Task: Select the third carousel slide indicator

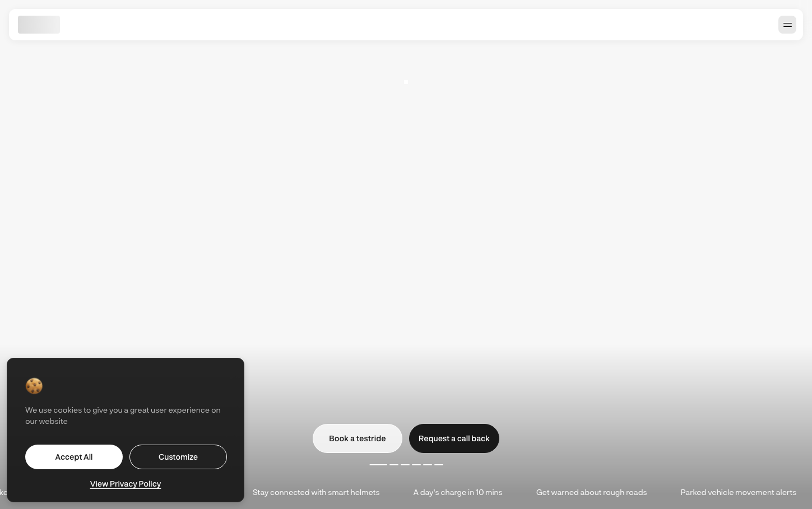Action: 405,465
